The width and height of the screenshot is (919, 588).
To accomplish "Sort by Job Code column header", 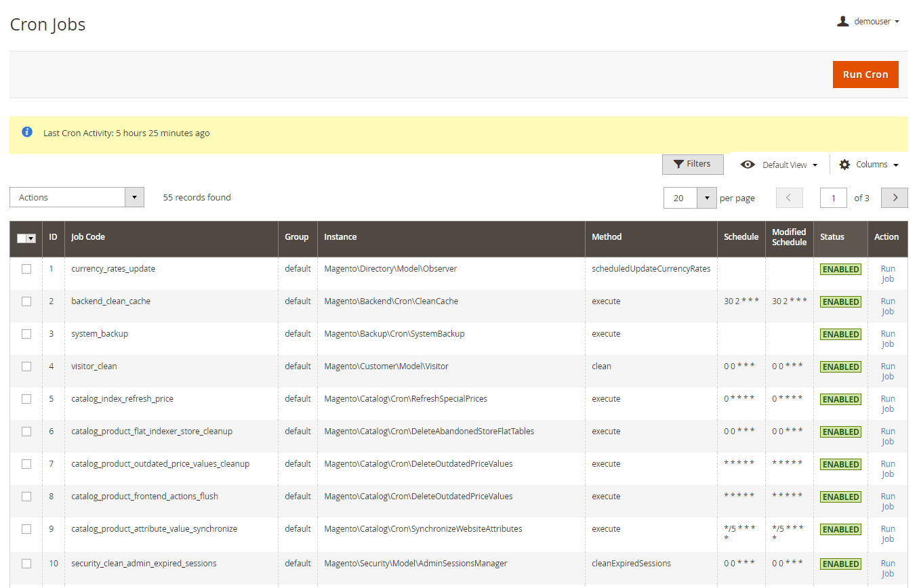I will [88, 237].
